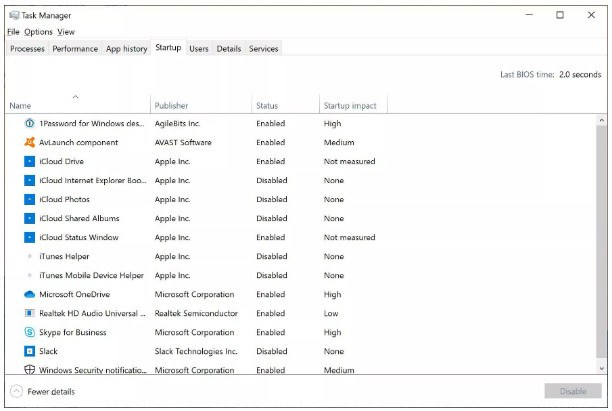The image size is (612, 411).
Task: Click the Slack app icon
Action: [29, 351]
